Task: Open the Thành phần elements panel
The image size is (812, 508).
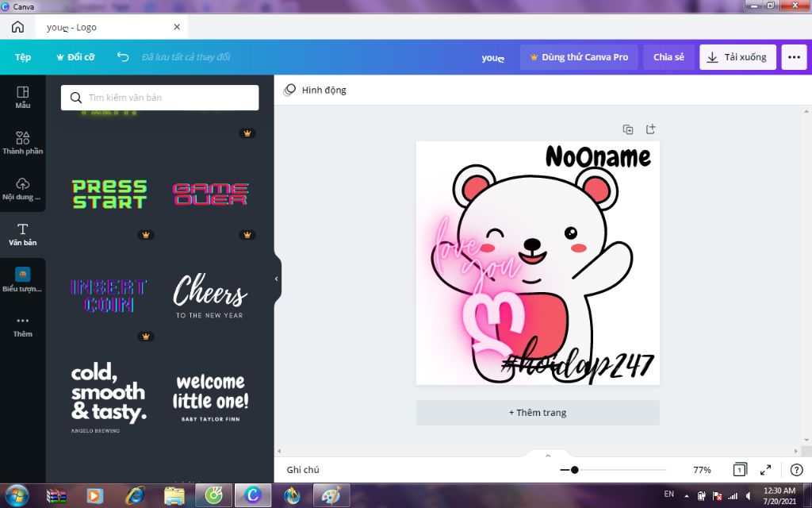Action: (x=23, y=143)
